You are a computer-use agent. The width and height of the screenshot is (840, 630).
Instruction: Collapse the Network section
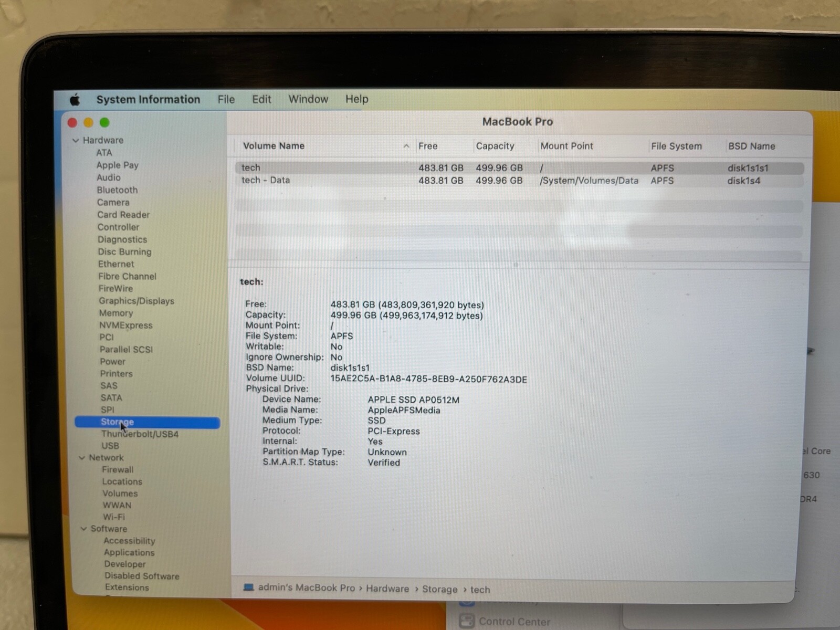pos(81,458)
